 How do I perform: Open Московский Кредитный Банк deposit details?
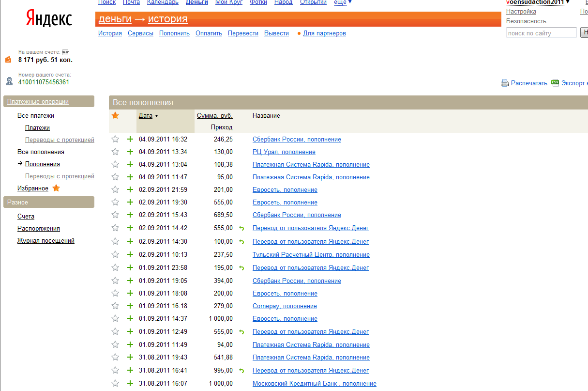tap(314, 384)
